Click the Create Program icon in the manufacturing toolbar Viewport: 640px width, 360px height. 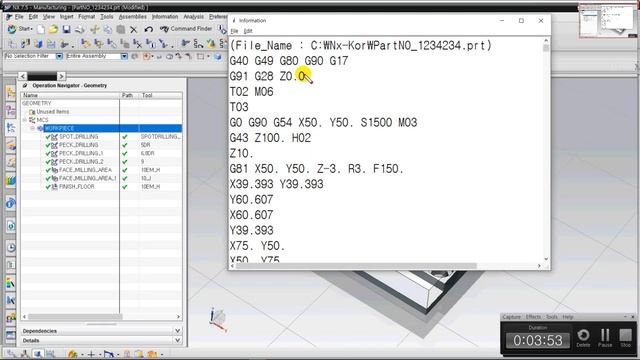coord(12,44)
